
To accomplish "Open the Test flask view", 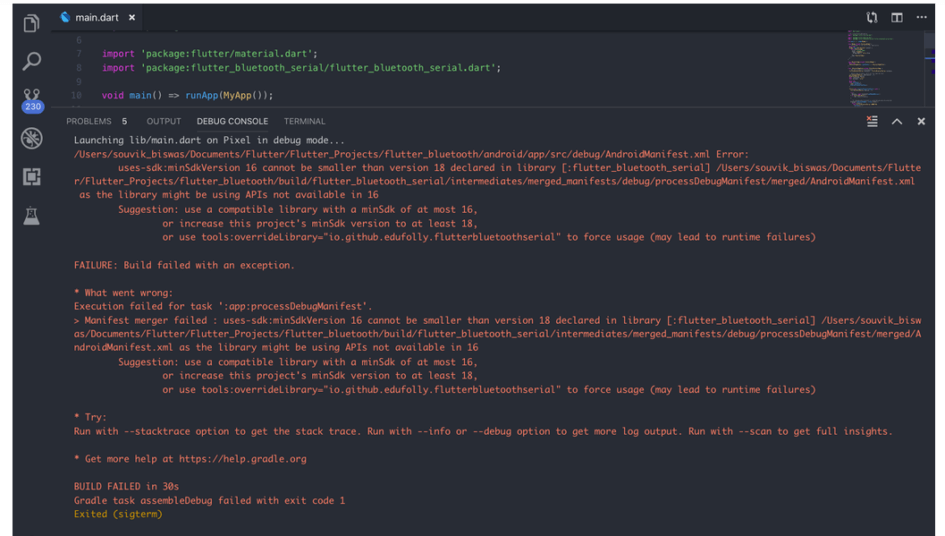I will pos(31,215).
